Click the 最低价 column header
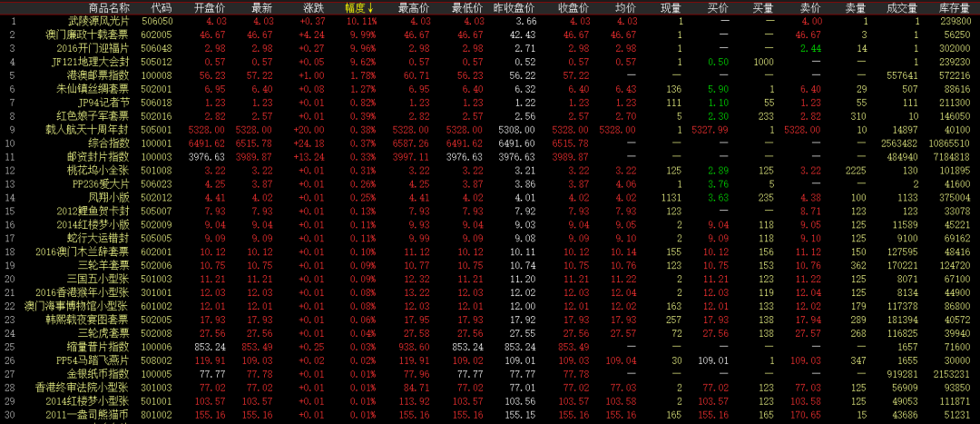The width and height of the screenshot is (980, 424). tap(467, 8)
